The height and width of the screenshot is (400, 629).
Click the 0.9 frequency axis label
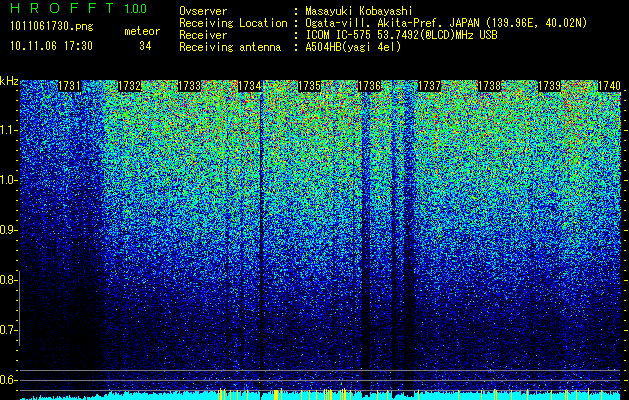[9, 230]
